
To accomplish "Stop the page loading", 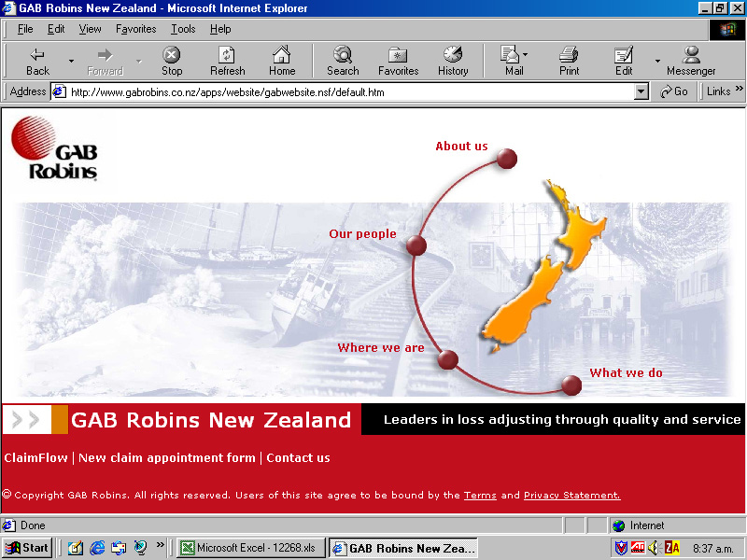I will 172,61.
